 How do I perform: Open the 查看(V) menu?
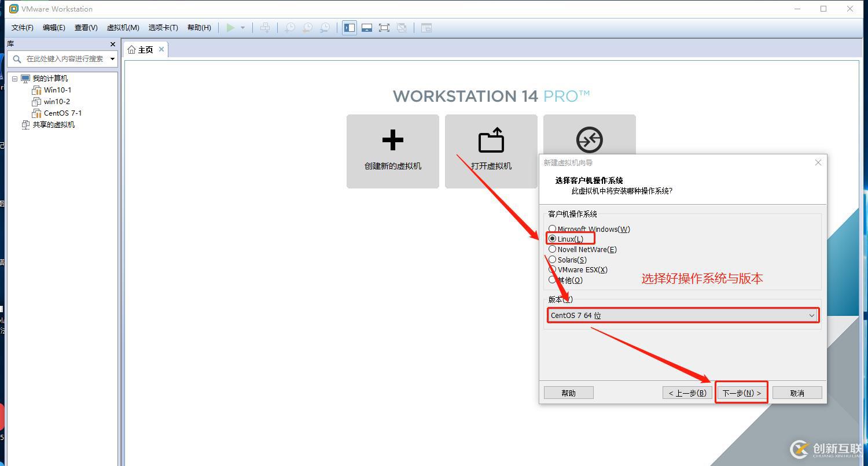pos(86,28)
